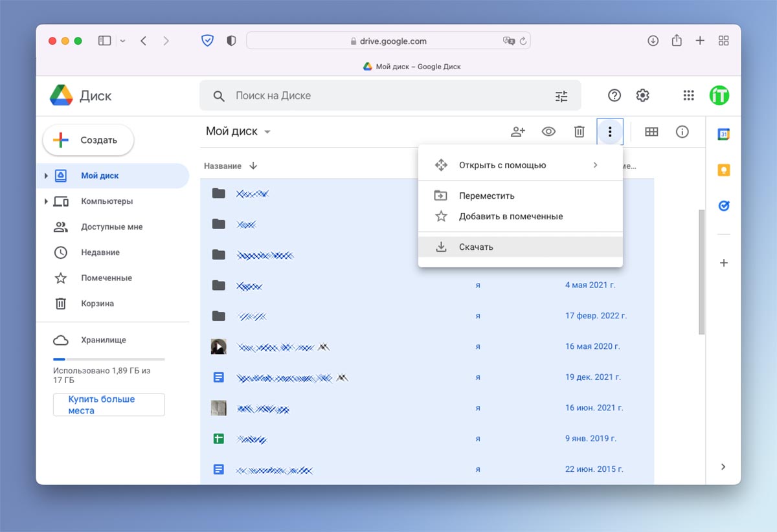This screenshot has width=777, height=532.
Task: Click the Google Drive logo
Action: pyautogui.click(x=62, y=96)
